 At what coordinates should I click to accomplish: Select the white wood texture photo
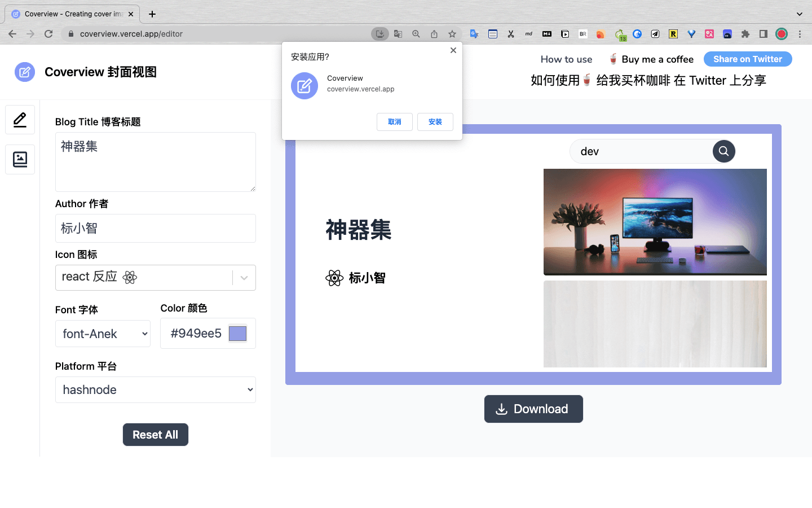655,324
